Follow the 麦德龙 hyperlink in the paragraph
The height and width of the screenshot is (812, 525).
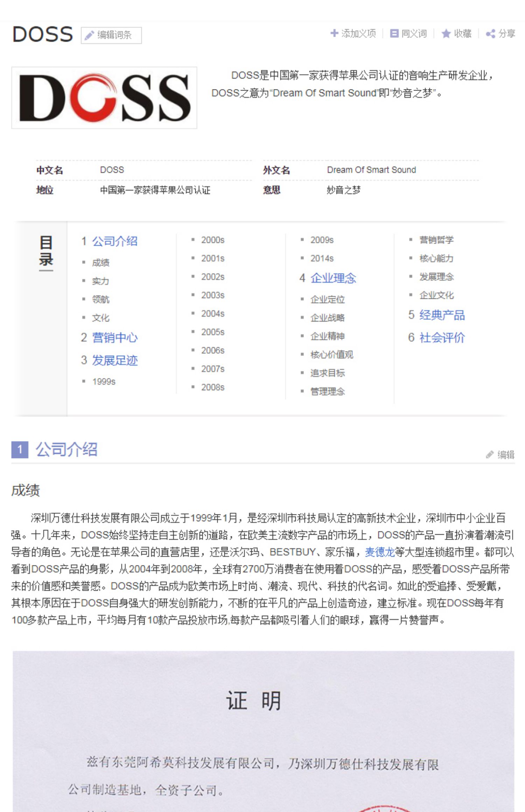pos(380,552)
